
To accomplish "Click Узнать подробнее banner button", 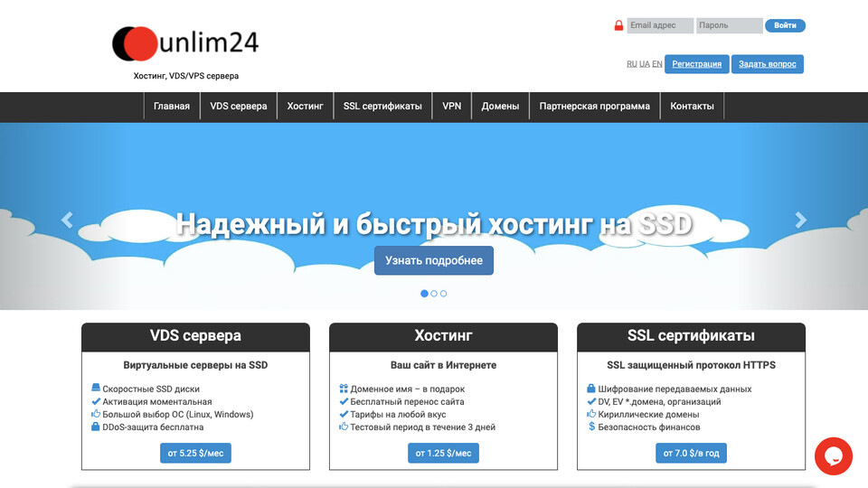I will 434,260.
